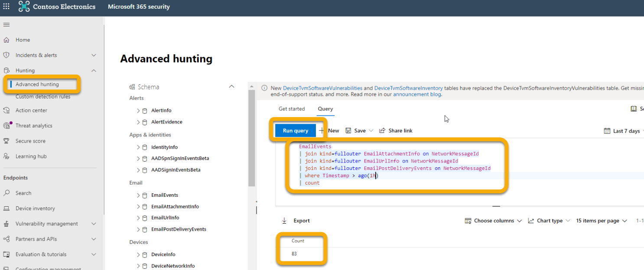The width and height of the screenshot is (644, 270).
Task: Open the DeviceTvmSoftwareInventory link
Action: click(409, 88)
